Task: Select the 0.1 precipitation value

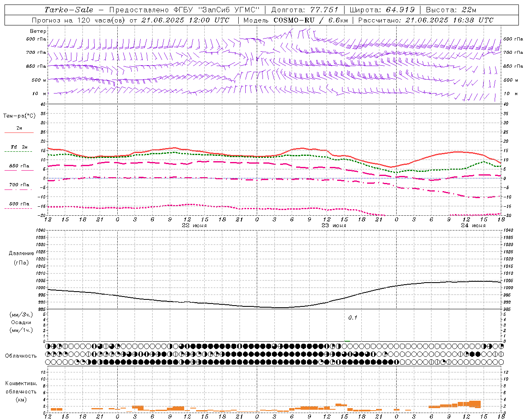Action: click(x=353, y=317)
